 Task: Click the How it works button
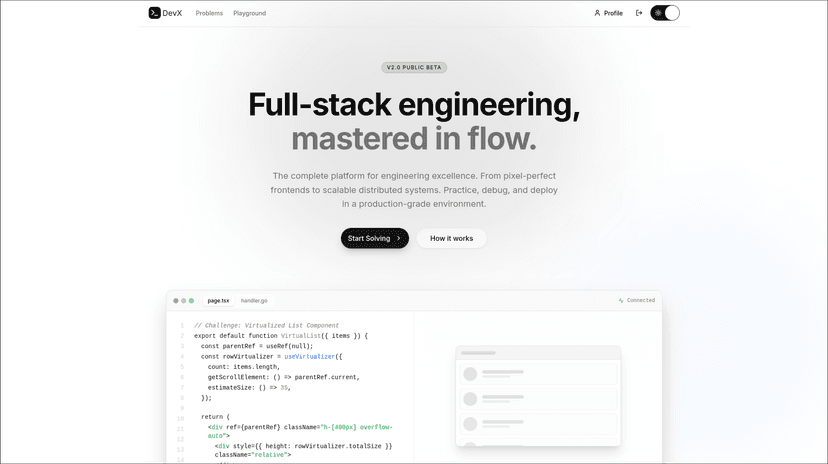(x=451, y=238)
